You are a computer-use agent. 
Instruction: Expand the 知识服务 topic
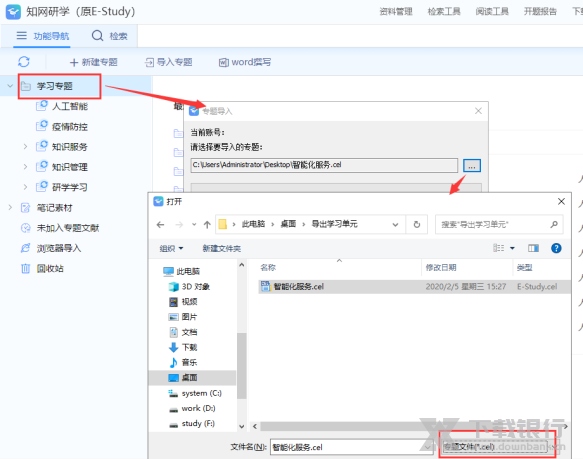pos(25,147)
